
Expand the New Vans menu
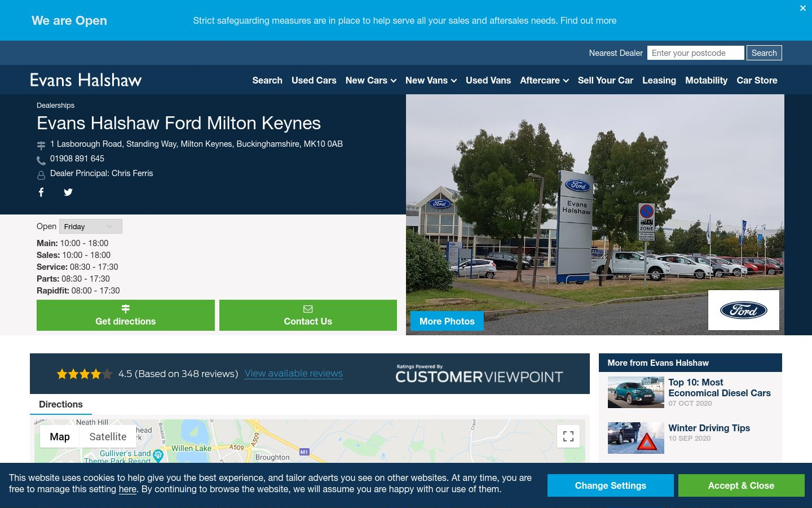431,80
